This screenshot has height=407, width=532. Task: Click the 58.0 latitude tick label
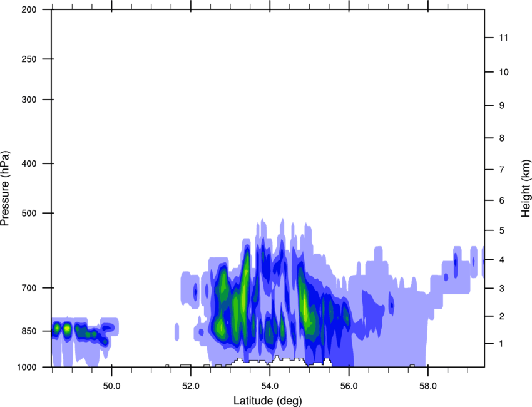tap(428, 386)
